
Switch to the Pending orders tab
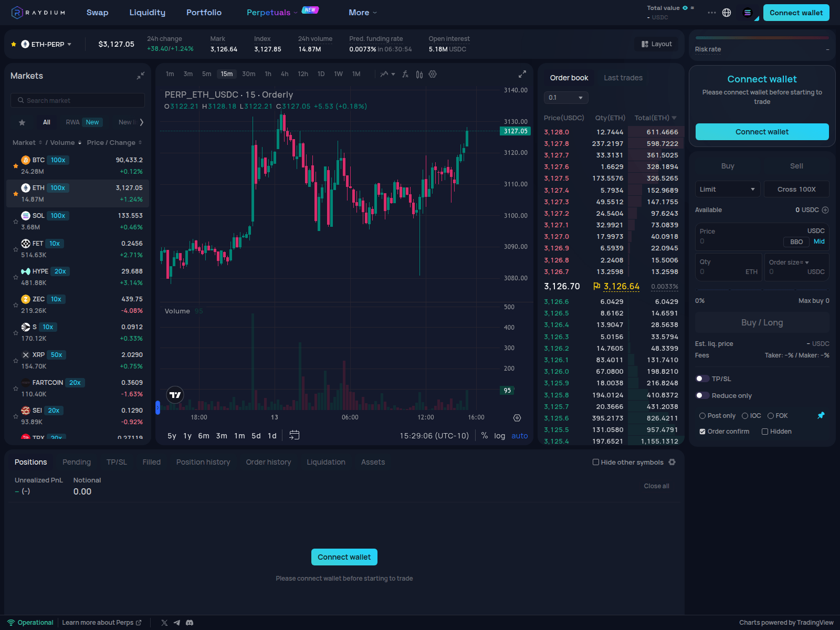coord(77,462)
